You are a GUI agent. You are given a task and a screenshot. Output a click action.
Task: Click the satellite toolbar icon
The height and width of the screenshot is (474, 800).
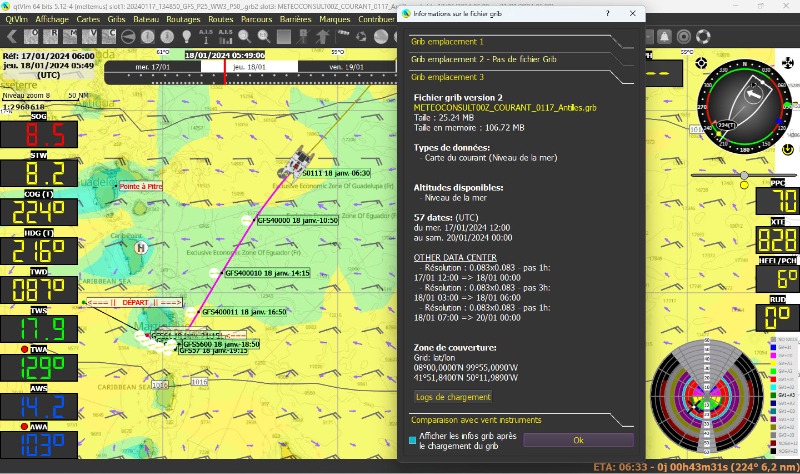(343, 34)
